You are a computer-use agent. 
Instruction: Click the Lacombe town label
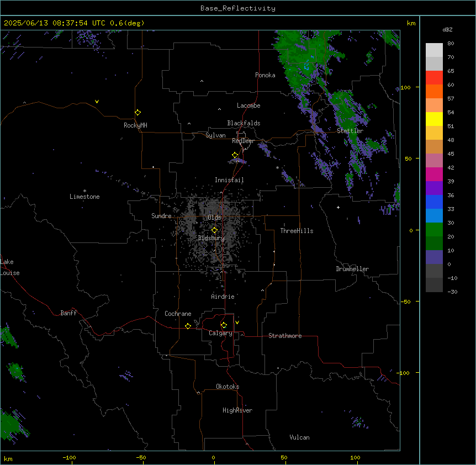click(x=248, y=105)
